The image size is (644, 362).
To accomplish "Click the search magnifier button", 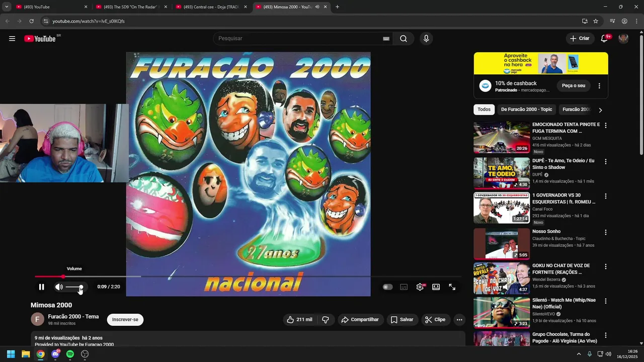I will pos(404,39).
